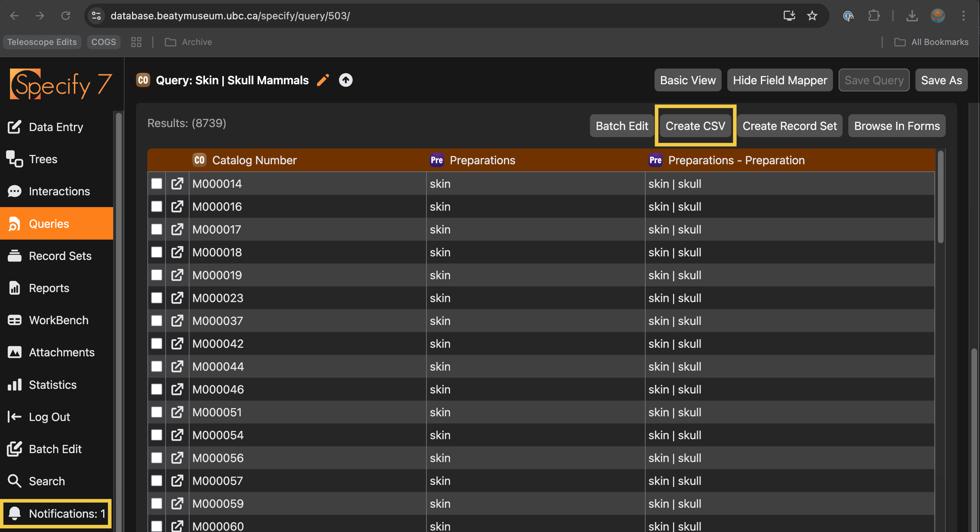
Task: Click the browser address bar URL
Action: coord(230,16)
